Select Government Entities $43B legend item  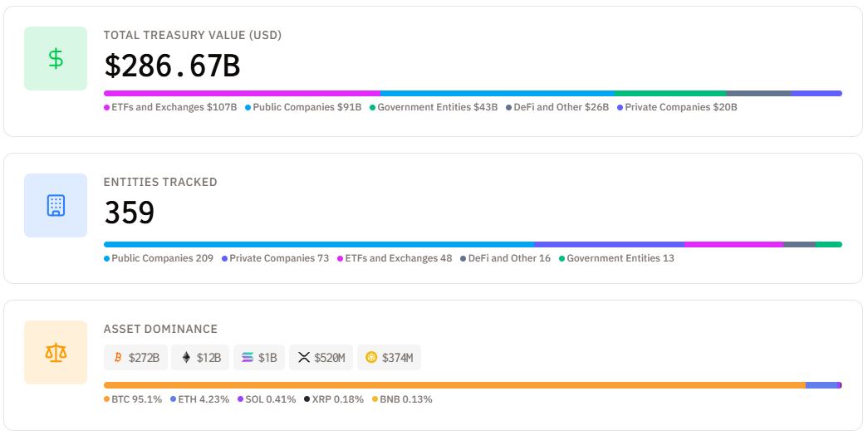tap(434, 107)
